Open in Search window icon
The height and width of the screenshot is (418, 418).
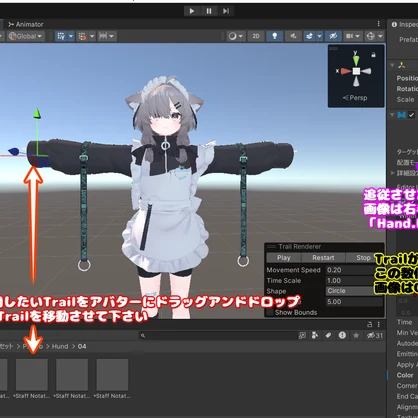302,335
